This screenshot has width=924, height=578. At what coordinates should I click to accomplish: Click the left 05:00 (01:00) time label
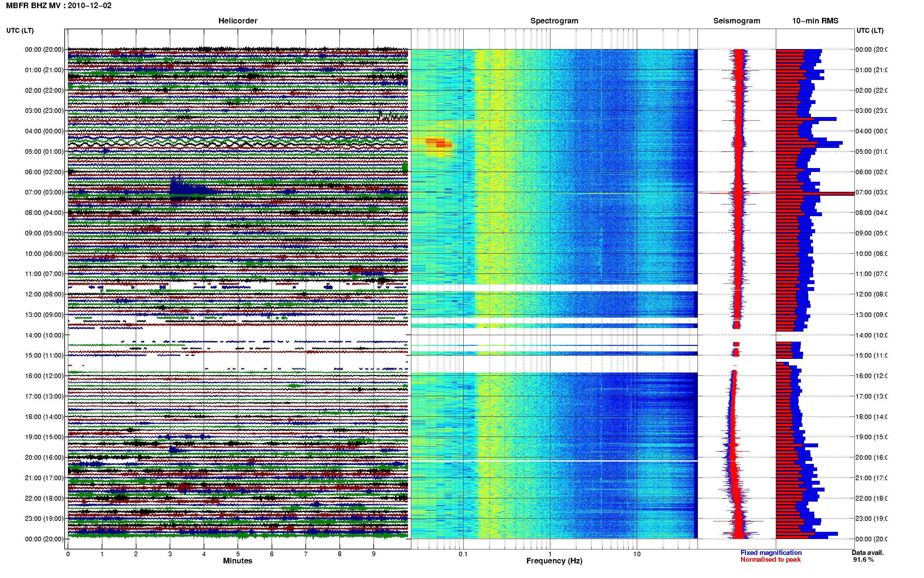click(44, 151)
